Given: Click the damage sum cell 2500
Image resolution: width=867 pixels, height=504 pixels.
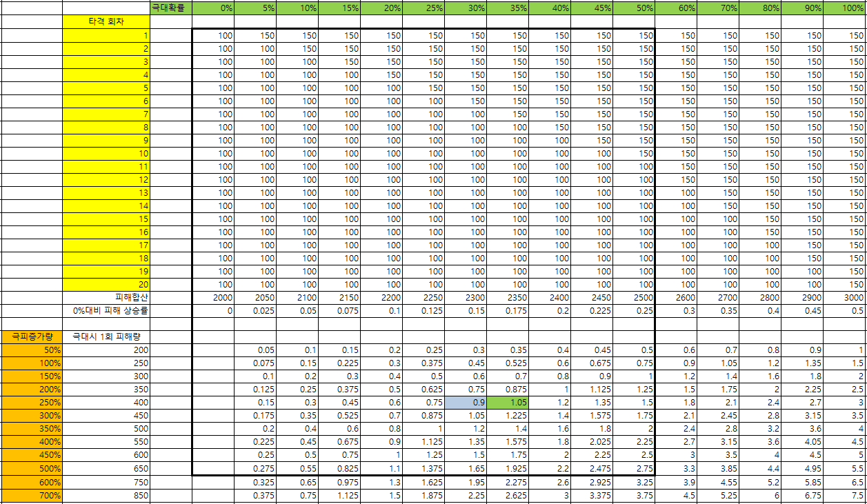Looking at the screenshot, I should click(634, 297).
